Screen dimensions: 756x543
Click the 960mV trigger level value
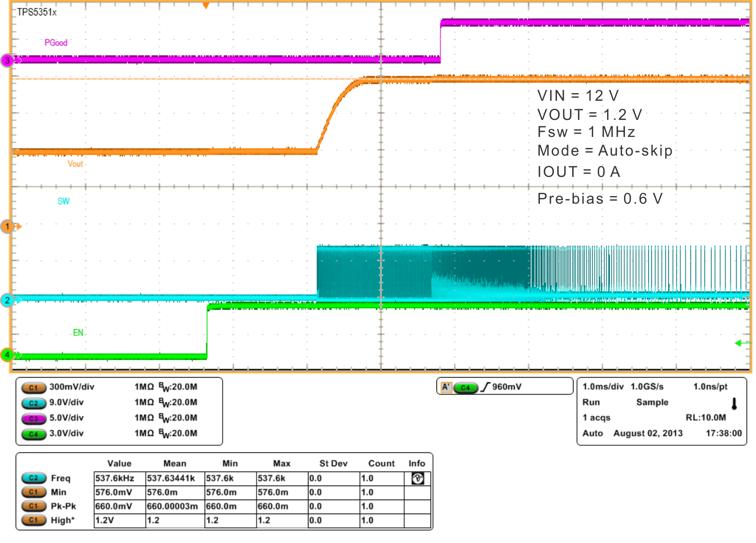click(x=507, y=387)
